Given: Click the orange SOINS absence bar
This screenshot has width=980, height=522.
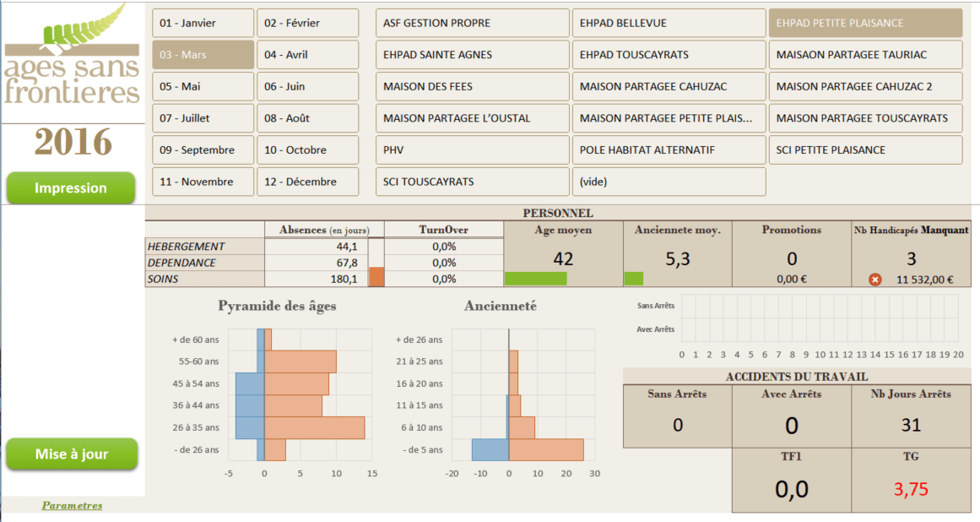Looking at the screenshot, I should 376,278.
